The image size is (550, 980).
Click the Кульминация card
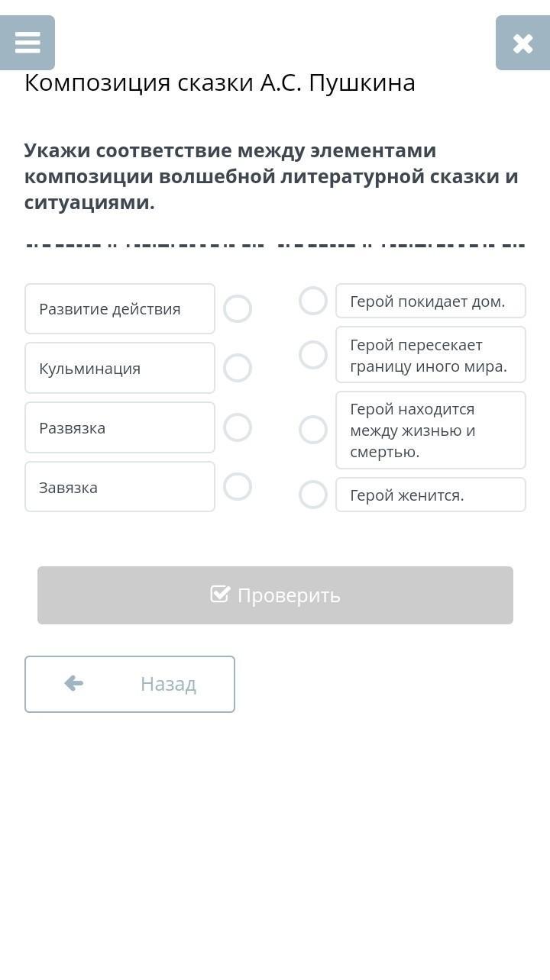click(x=120, y=368)
